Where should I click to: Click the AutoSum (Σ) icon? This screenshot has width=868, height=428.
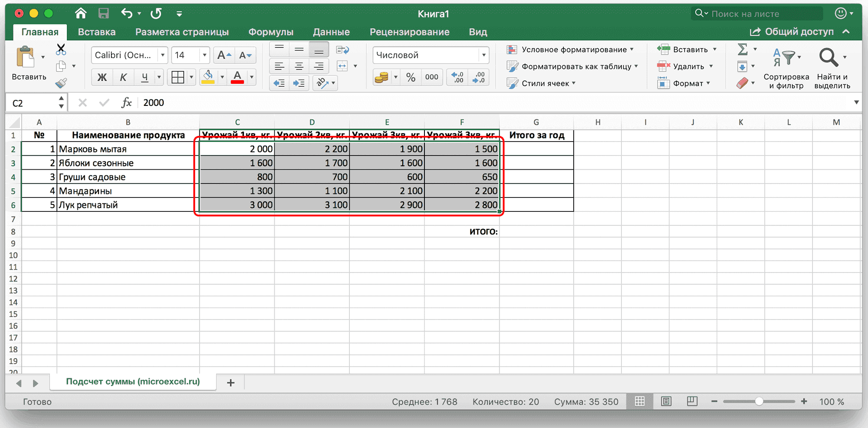pyautogui.click(x=744, y=49)
